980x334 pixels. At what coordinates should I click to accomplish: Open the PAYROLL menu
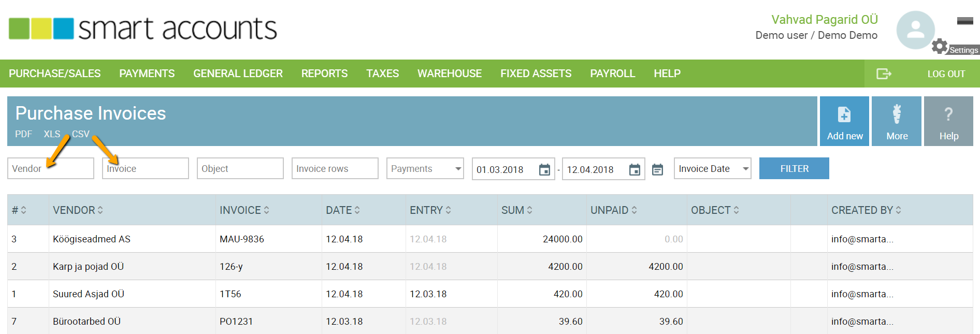tap(613, 74)
